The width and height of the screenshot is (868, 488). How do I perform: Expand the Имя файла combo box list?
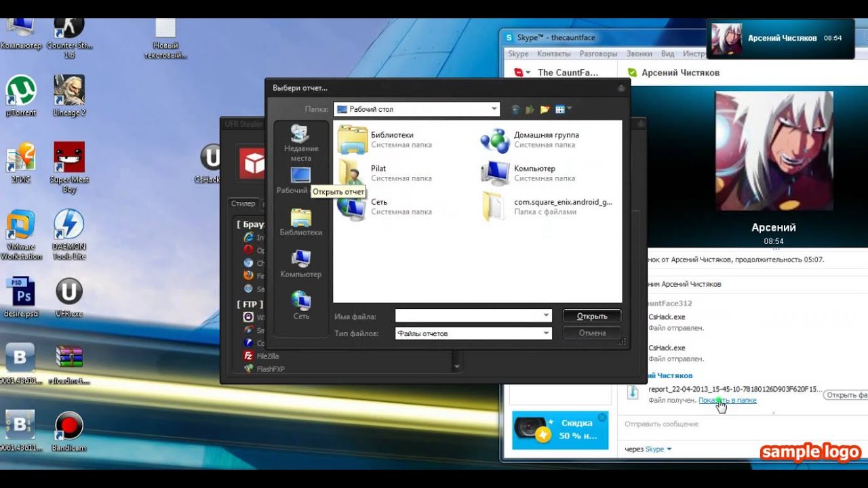click(x=547, y=315)
